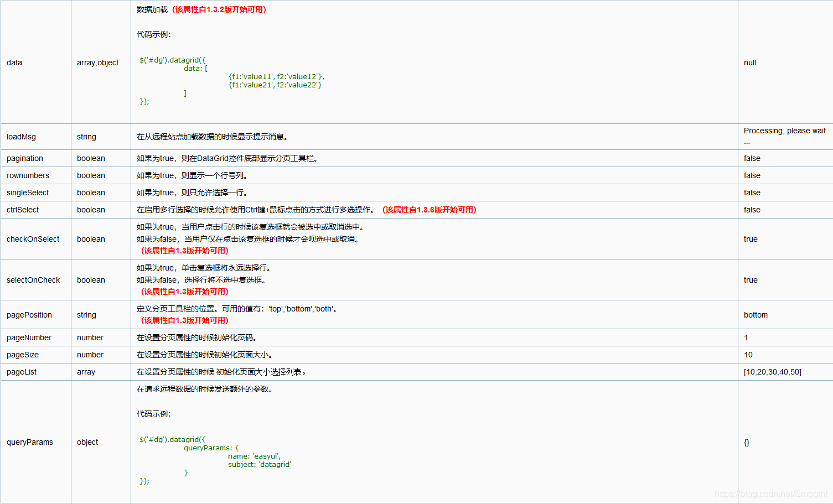Click the 'true' default in selectOnCheck row

(x=751, y=280)
